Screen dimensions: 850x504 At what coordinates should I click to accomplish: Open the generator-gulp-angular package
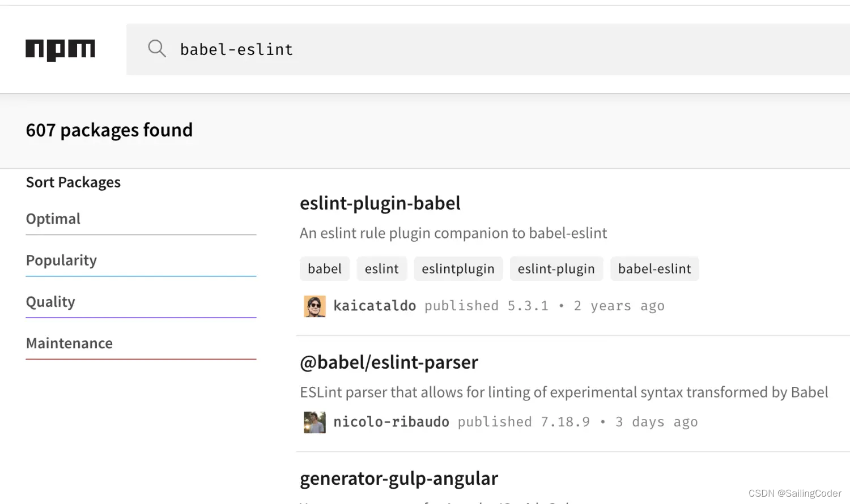tap(398, 479)
